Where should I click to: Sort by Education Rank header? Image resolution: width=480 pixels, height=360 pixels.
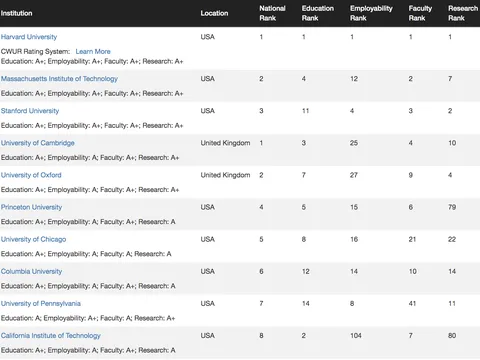tap(318, 13)
